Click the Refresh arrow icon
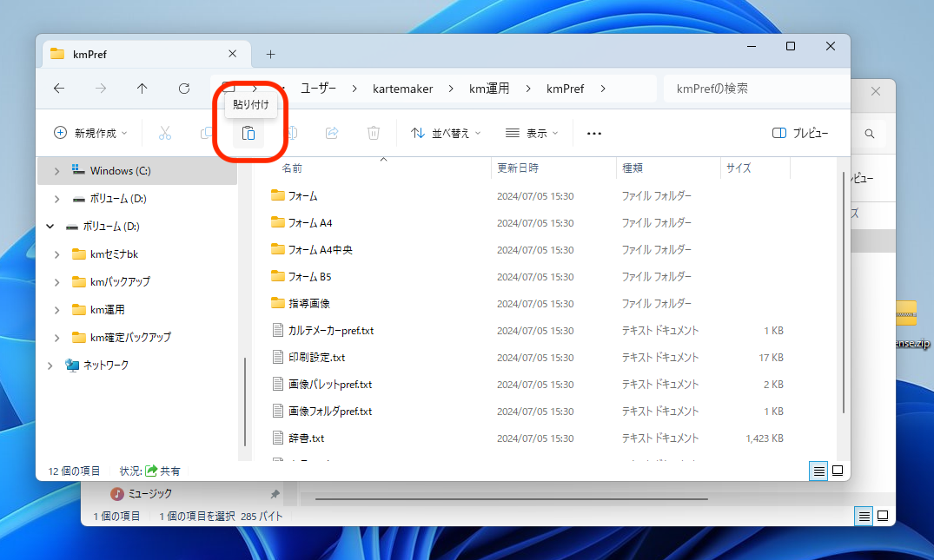This screenshot has width=934, height=560. pos(184,89)
